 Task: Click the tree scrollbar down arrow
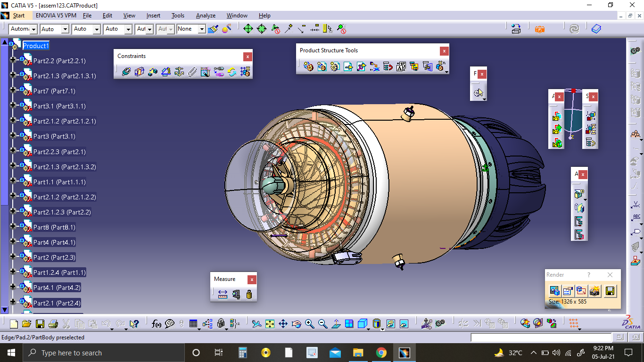tap(5, 310)
